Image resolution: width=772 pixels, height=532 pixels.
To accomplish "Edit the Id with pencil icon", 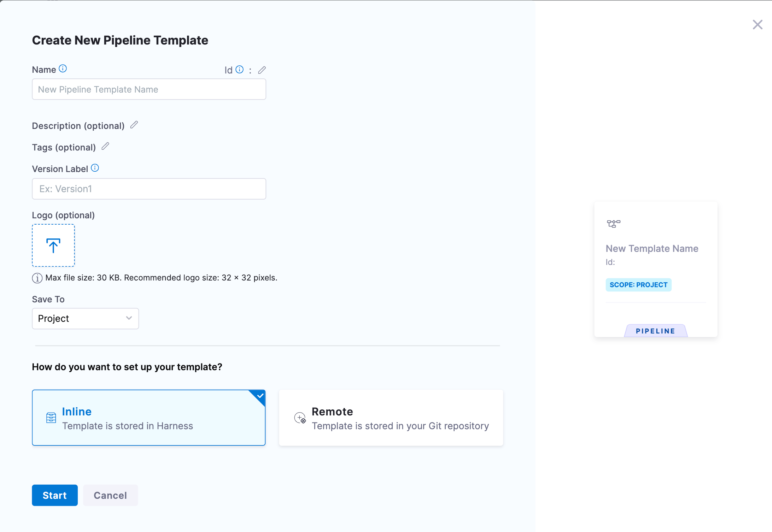I will (x=262, y=70).
